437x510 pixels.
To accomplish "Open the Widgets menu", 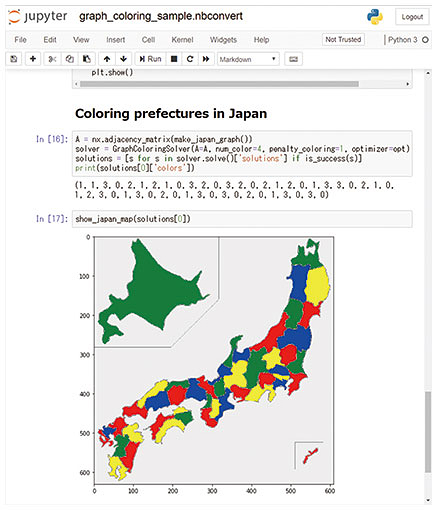I will pyautogui.click(x=223, y=40).
